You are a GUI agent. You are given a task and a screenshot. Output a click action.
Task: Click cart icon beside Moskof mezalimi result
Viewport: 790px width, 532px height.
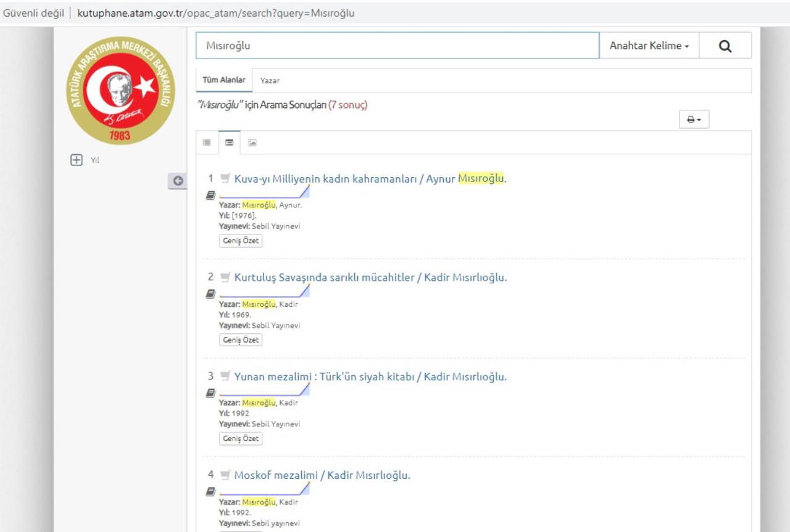tap(225, 475)
